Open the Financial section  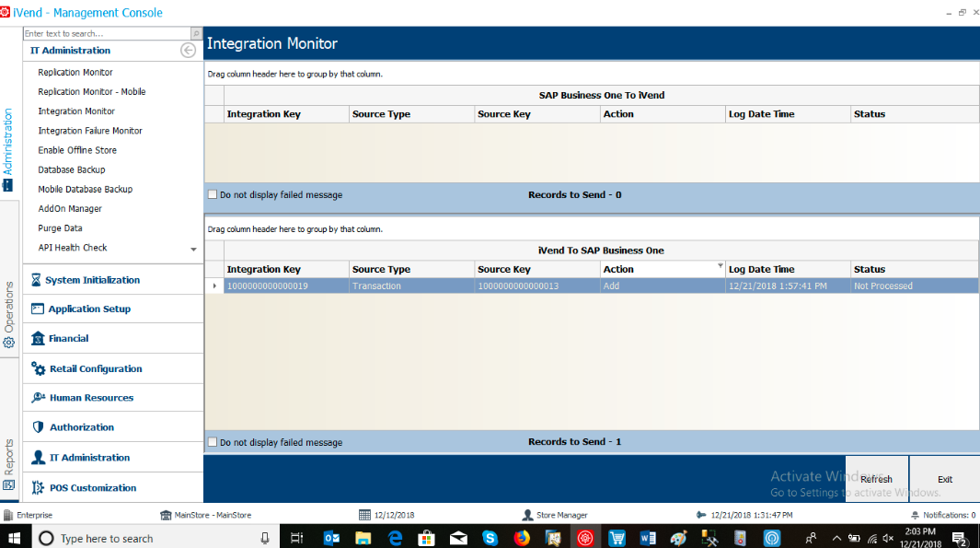tap(112, 338)
